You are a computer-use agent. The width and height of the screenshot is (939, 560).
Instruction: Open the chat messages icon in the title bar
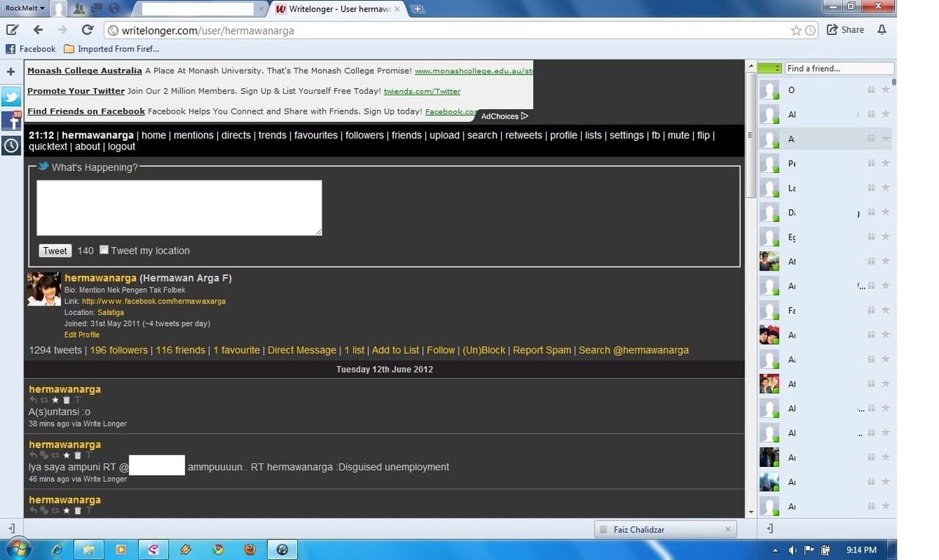pyautogui.click(x=96, y=9)
